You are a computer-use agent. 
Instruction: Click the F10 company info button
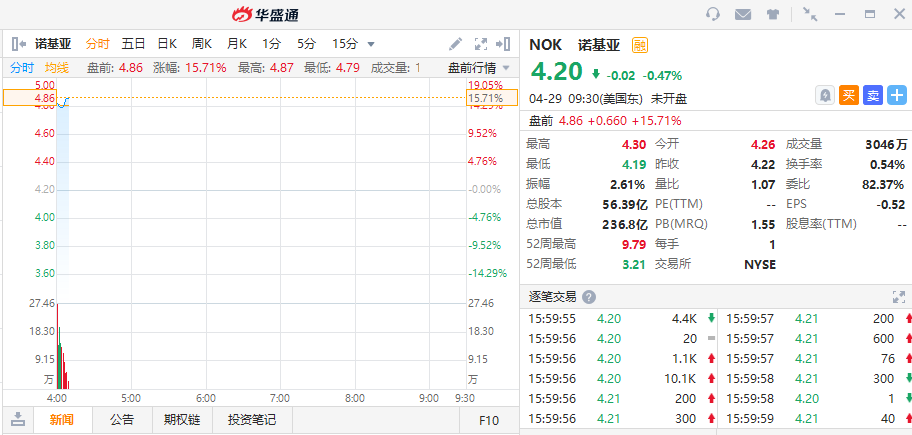pyautogui.click(x=489, y=420)
